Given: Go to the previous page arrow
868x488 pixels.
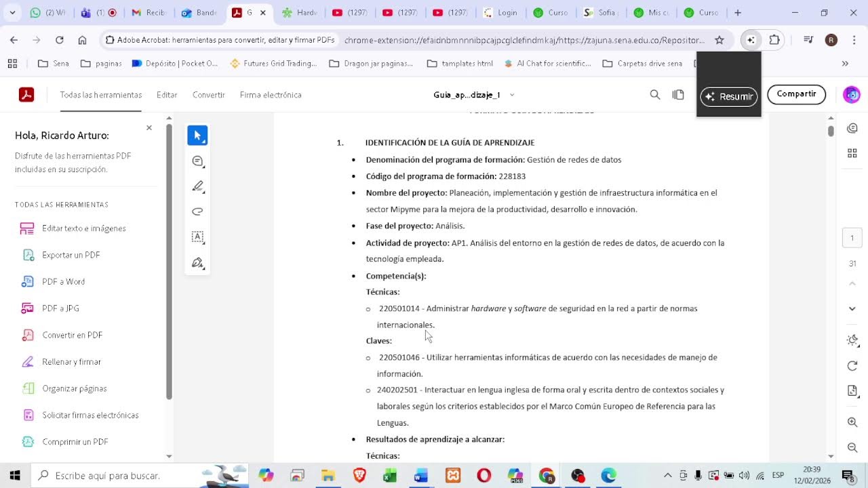Looking at the screenshot, I should coord(852,283).
